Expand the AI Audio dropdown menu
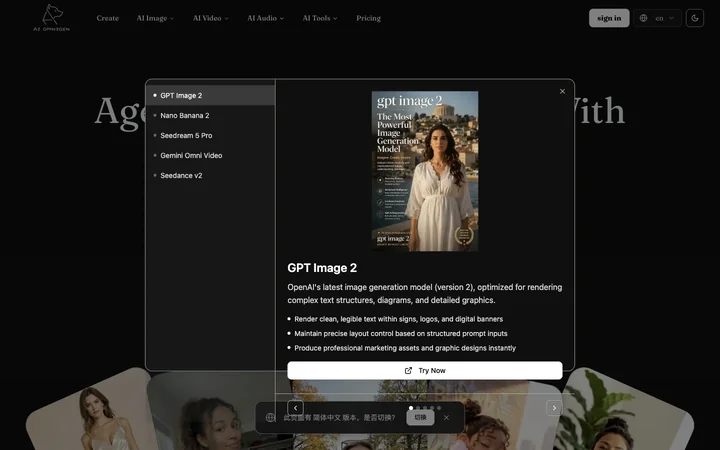This screenshot has width=720, height=450. coord(265,18)
